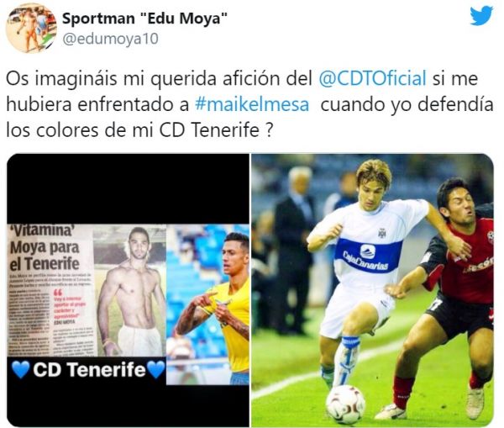Click the left blue heart emoji
This screenshot has width=504, height=428.
(x=20, y=369)
